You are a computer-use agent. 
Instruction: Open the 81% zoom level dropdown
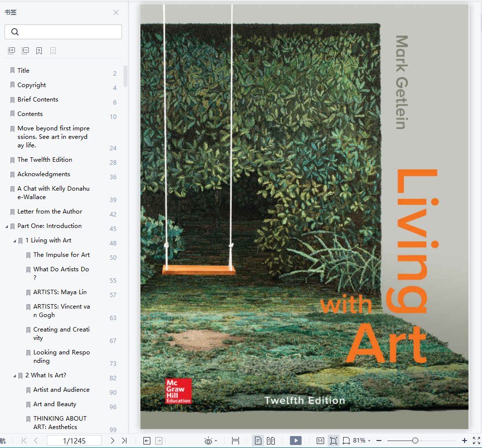362,441
